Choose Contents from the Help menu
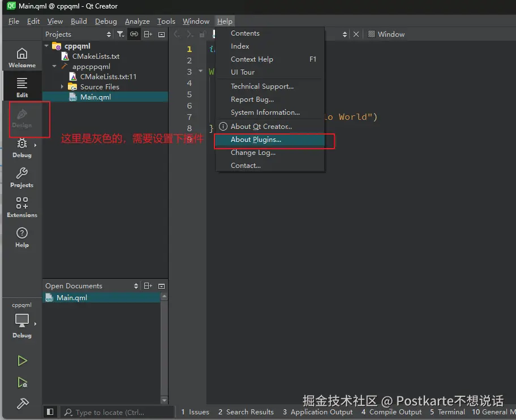516x420 pixels. (x=270, y=33)
